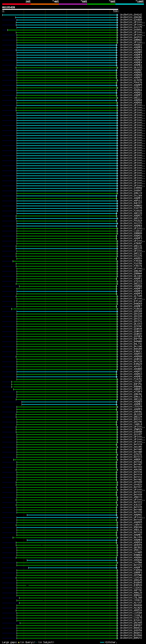Click hit label UniRef100_Q25203
The image size is (146, 644).
click(x=131, y=87)
